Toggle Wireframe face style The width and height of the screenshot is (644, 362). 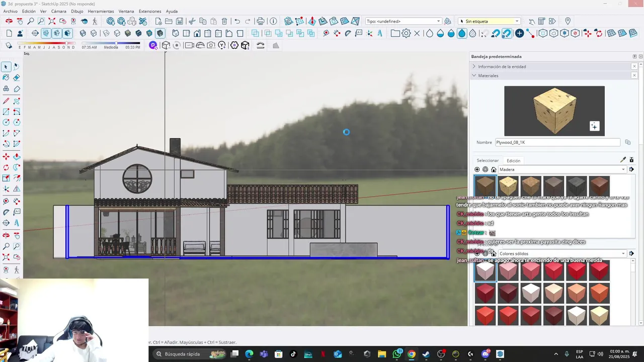[106, 33]
